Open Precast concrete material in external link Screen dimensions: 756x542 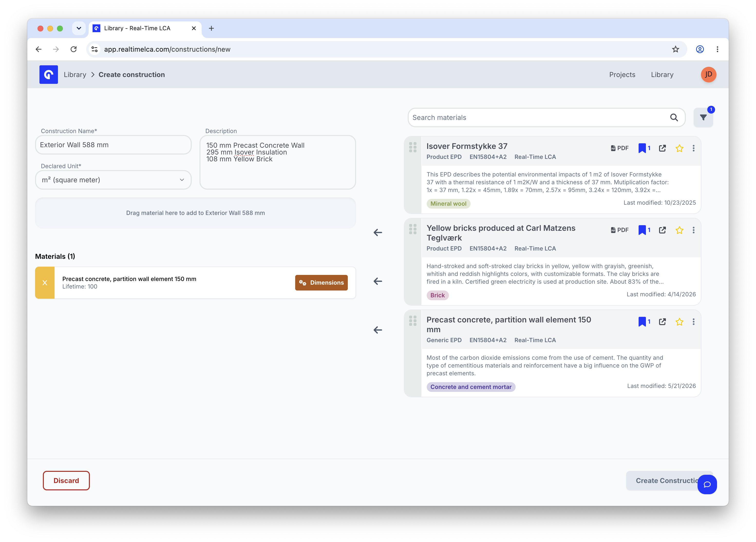(x=662, y=321)
